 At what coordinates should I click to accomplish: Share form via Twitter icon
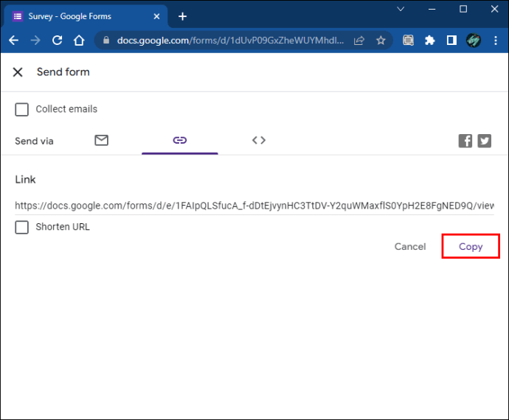point(484,141)
